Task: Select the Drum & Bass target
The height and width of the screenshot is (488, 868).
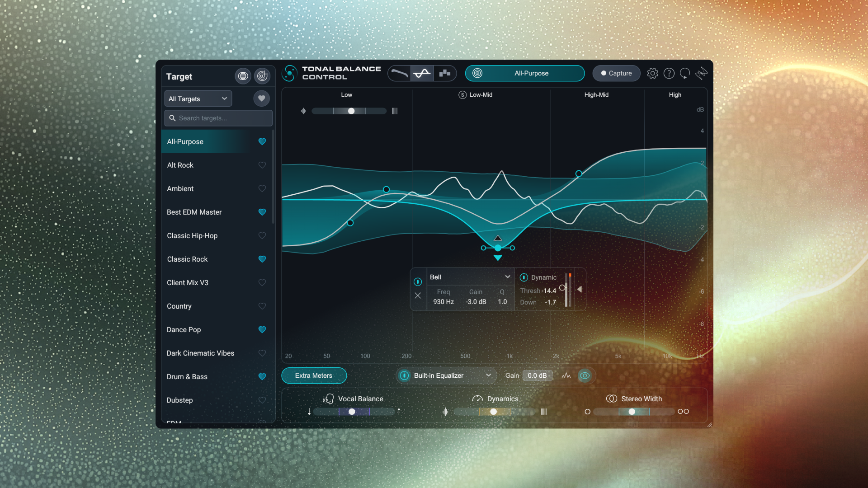Action: [217, 376]
